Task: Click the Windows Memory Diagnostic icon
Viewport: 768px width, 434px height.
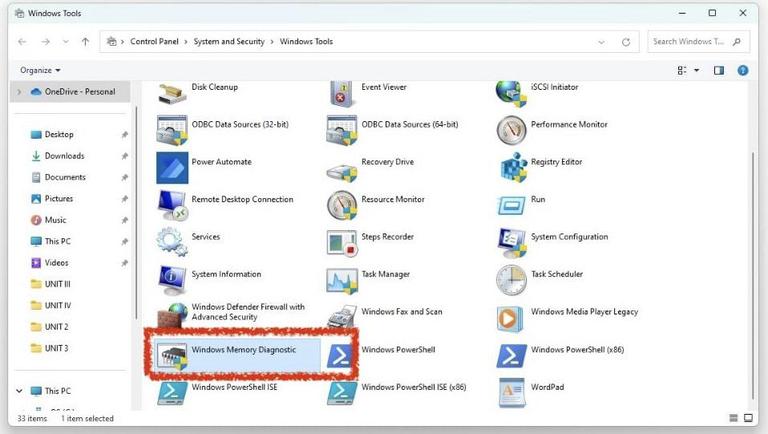Action: click(x=171, y=356)
